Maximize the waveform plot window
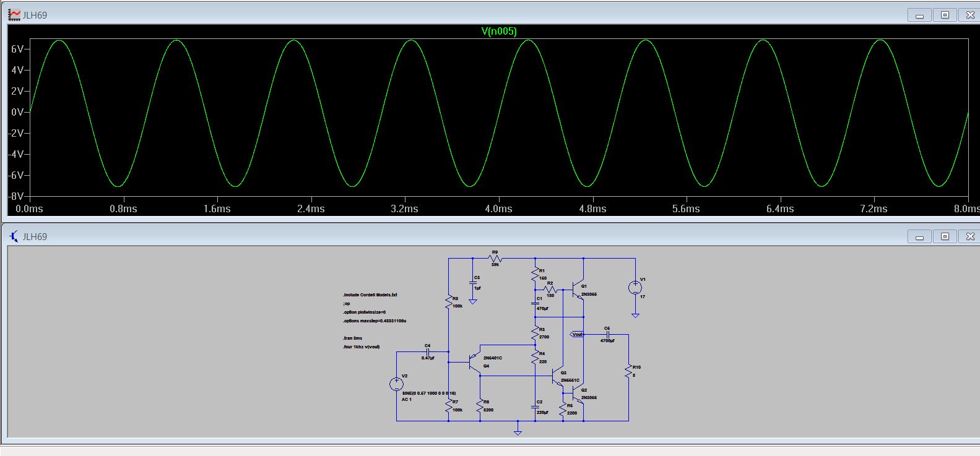 (945, 15)
